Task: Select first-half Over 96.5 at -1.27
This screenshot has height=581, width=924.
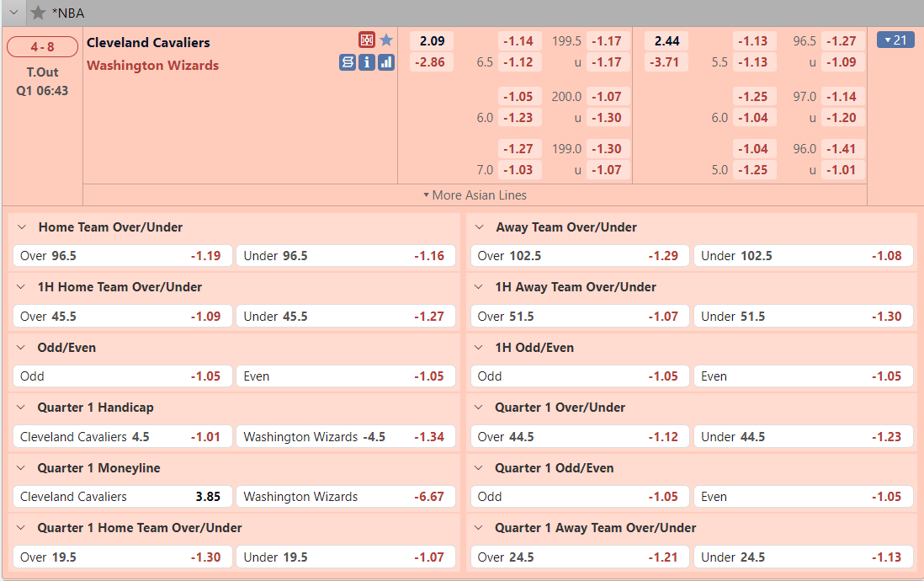Action: 841,40
